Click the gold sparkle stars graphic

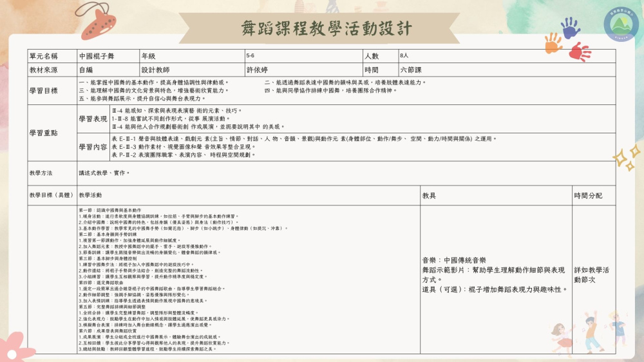tap(627, 158)
